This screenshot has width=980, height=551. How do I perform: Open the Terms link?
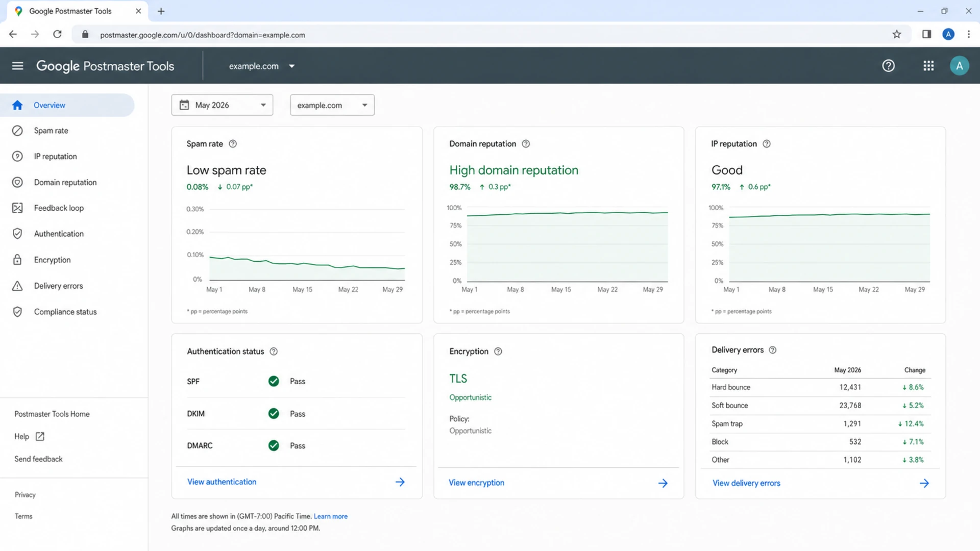point(23,516)
